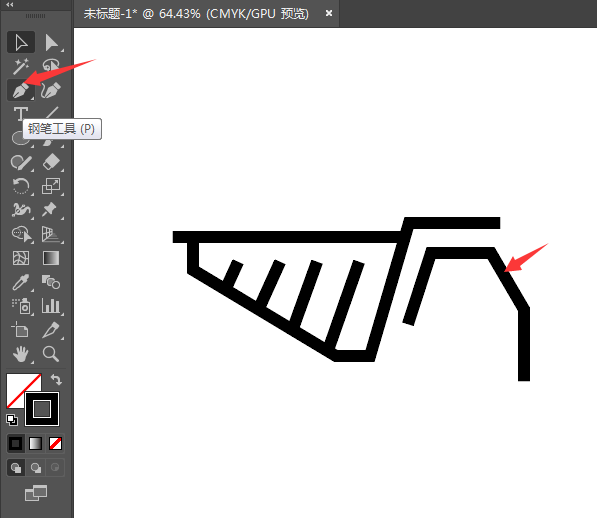597x518 pixels.
Task: Select the Column Graph tool
Action: 51,306
